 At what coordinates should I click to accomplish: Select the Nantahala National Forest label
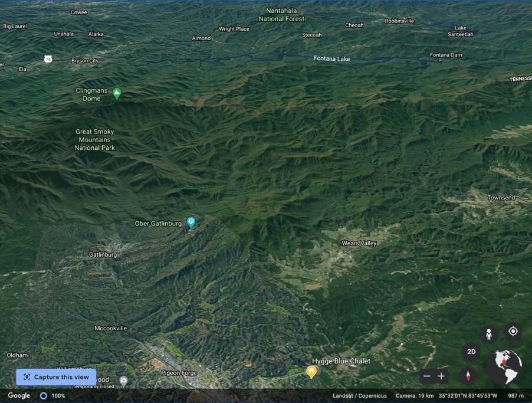click(x=281, y=15)
